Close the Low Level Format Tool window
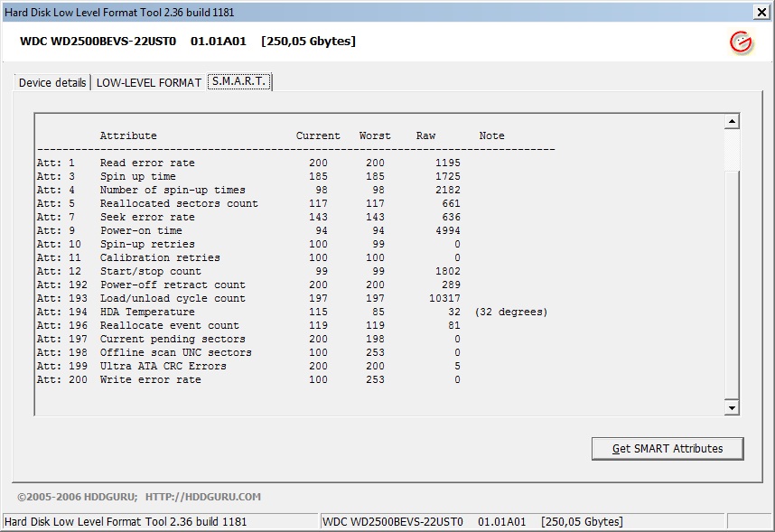The image size is (775, 532). [761, 12]
